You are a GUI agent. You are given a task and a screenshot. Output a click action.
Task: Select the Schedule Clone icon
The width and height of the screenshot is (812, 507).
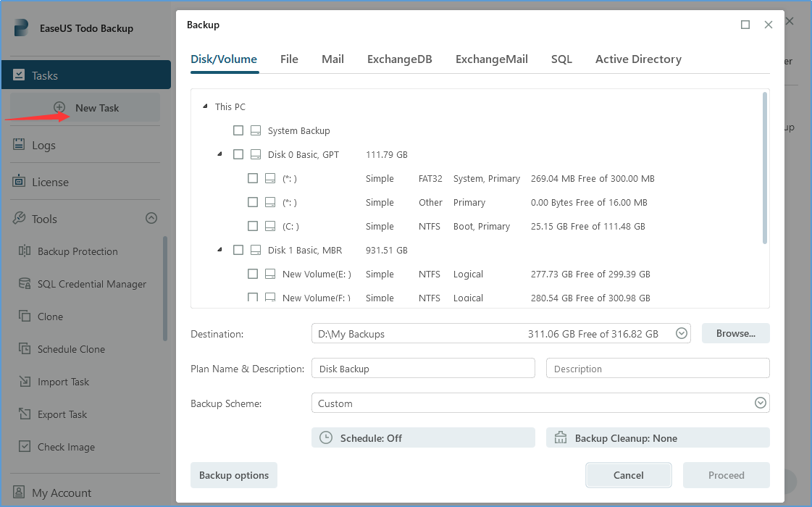[25, 349]
